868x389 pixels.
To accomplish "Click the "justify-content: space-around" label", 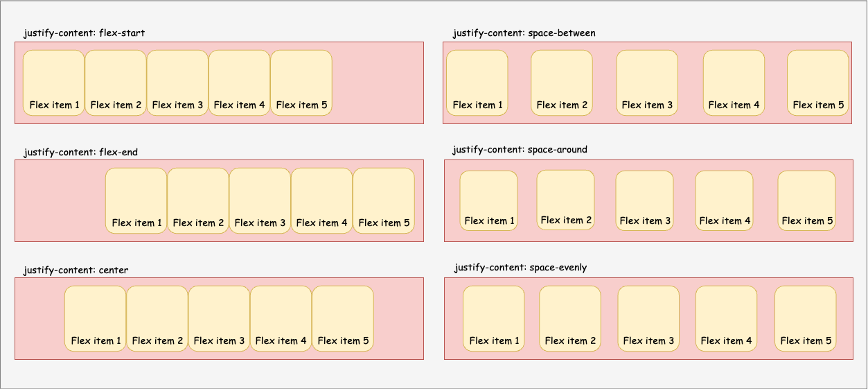I will 520,149.
